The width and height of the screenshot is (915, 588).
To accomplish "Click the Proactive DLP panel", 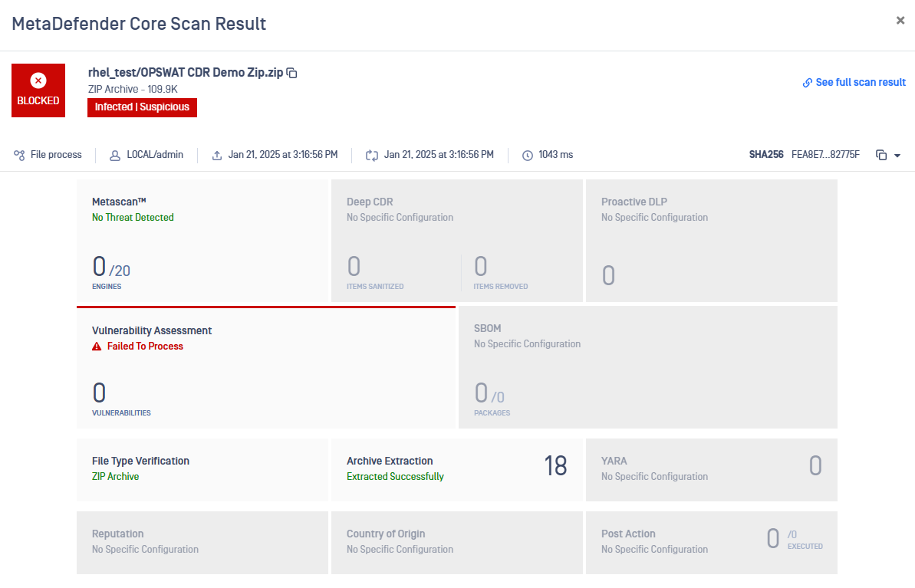I will (x=711, y=241).
